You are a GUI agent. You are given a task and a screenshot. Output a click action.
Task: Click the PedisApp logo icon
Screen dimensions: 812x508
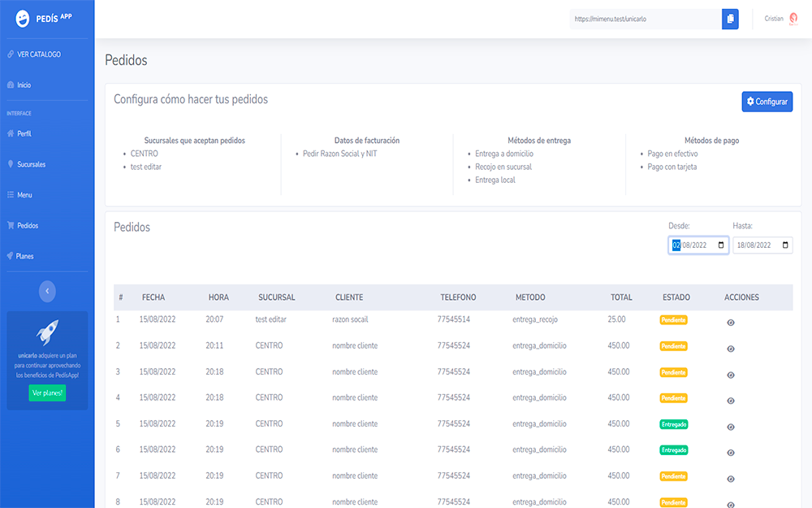(23, 19)
